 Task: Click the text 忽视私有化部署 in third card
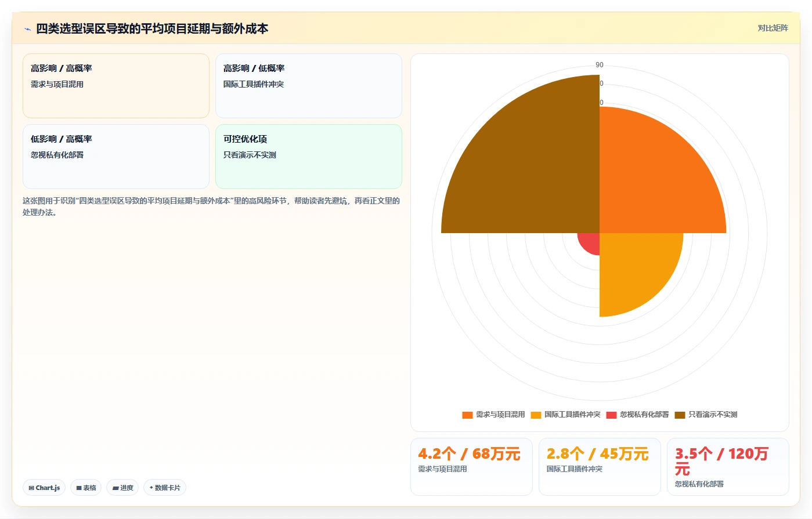click(x=57, y=155)
